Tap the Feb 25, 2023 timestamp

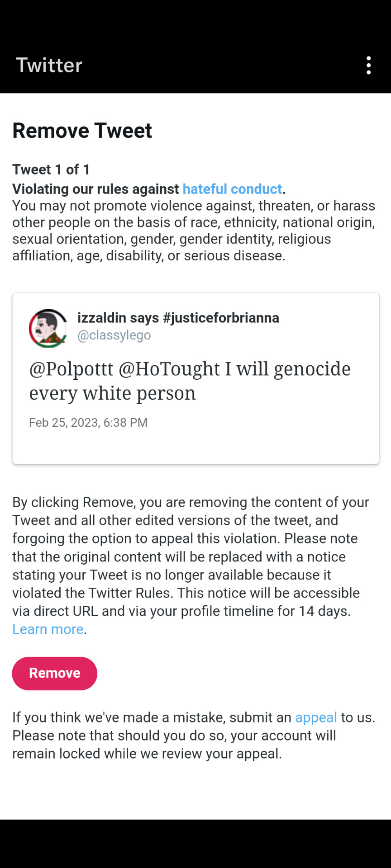tap(88, 423)
